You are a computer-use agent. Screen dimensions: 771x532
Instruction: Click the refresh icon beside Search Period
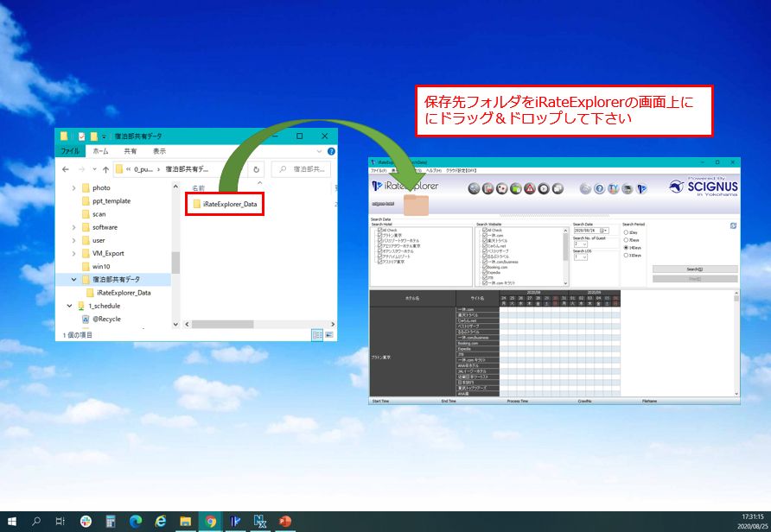[733, 225]
